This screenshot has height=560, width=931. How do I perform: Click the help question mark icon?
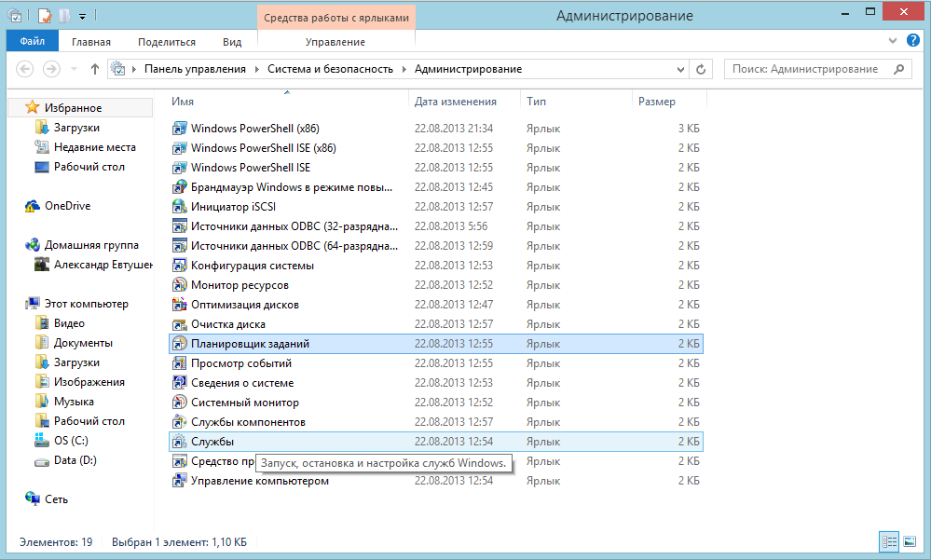(x=913, y=41)
